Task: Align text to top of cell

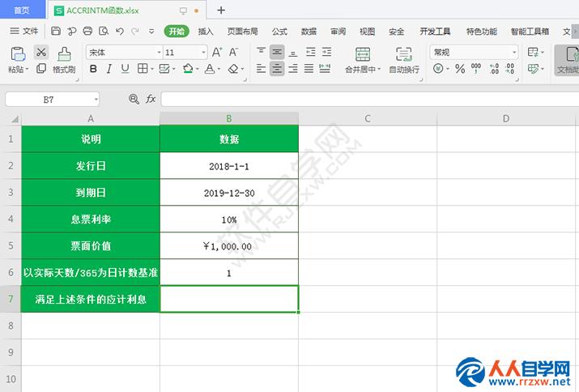Action: [261, 52]
